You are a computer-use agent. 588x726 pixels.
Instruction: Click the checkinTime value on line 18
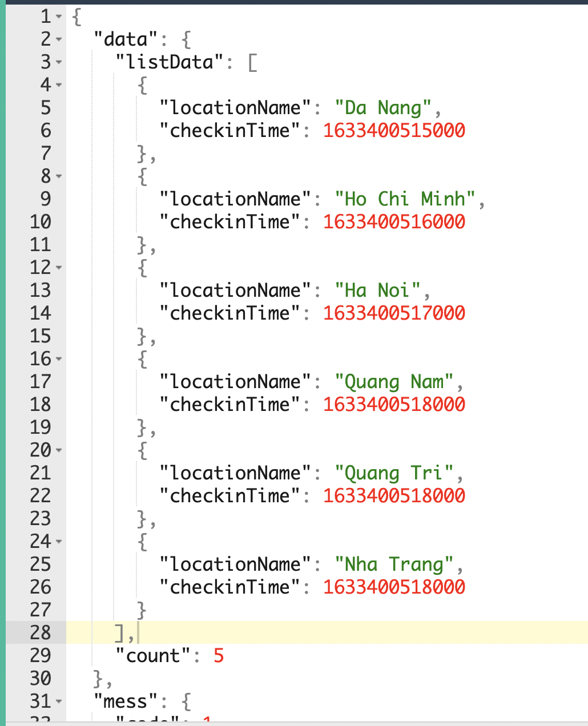click(x=394, y=405)
